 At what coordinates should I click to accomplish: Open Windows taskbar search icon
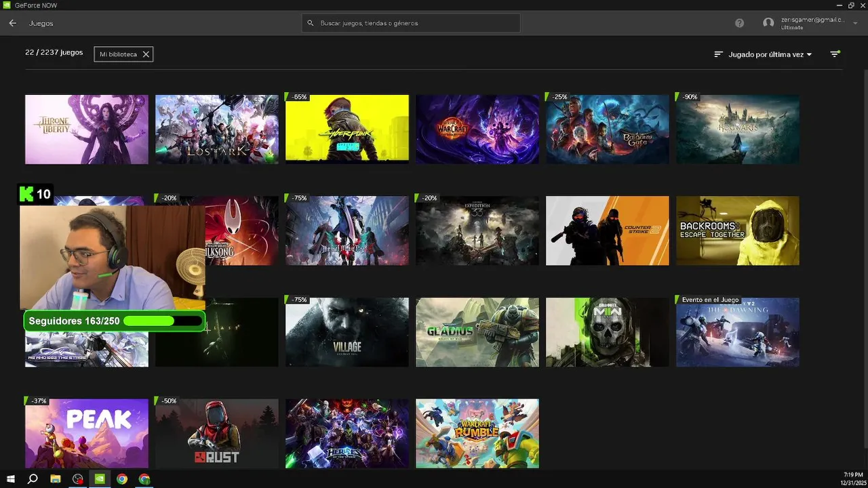[33, 479]
